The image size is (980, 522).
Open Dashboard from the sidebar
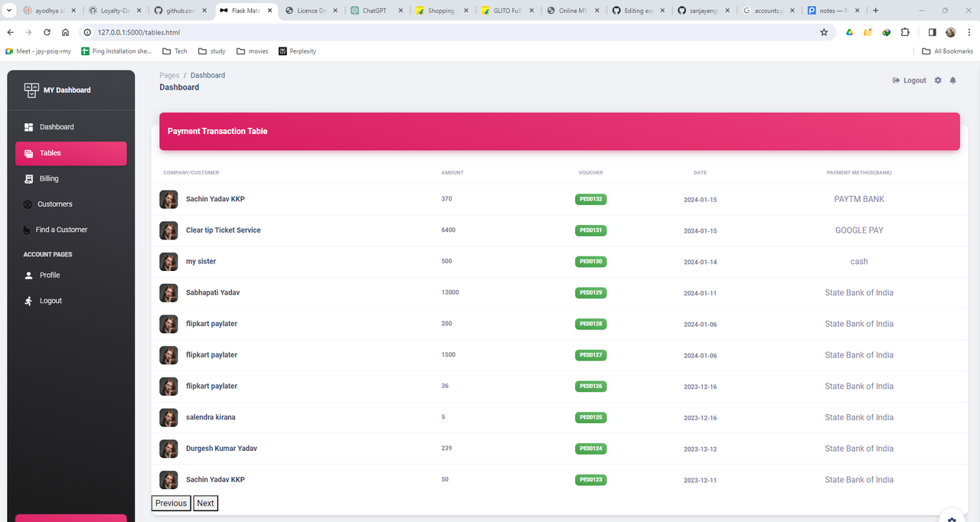pyautogui.click(x=70, y=127)
